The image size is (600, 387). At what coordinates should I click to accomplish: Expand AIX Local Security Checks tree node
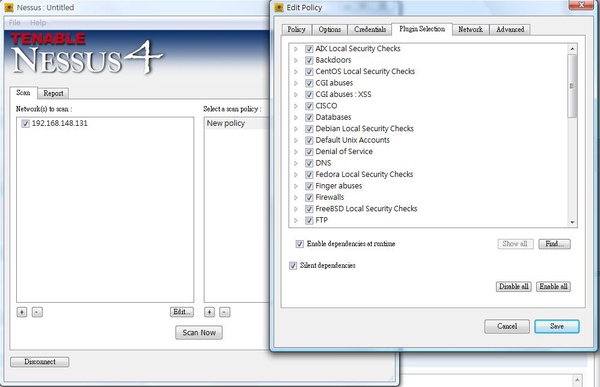tap(296, 49)
